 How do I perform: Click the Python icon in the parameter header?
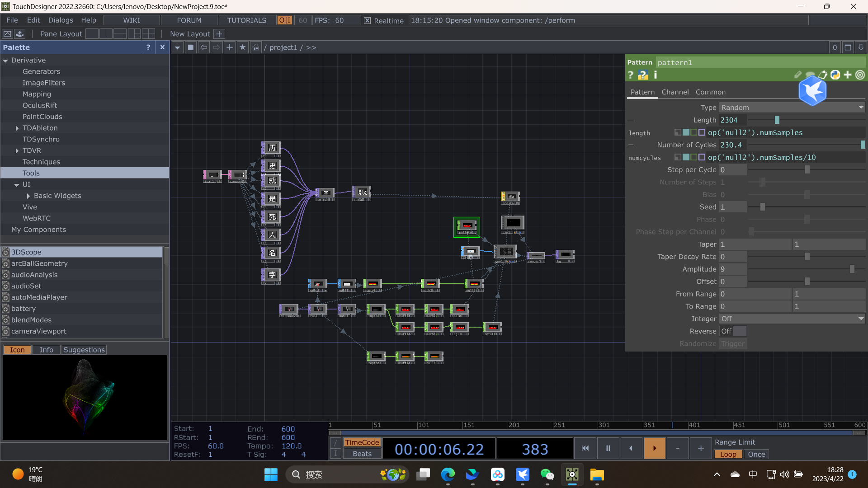(x=835, y=75)
